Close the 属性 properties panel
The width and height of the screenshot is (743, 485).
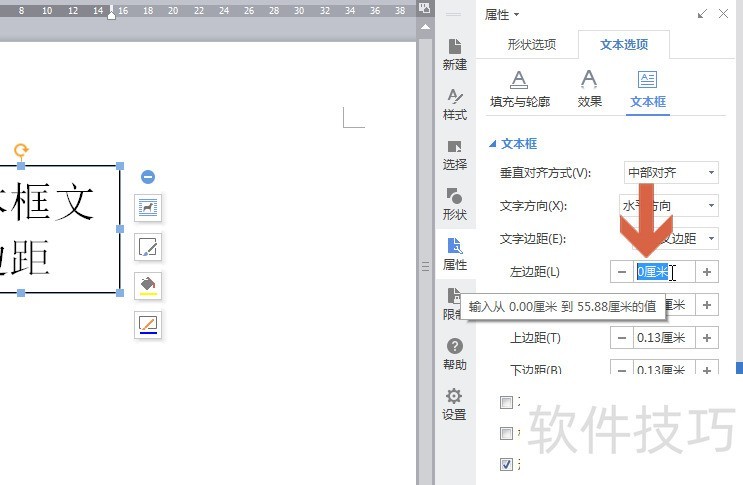point(723,14)
